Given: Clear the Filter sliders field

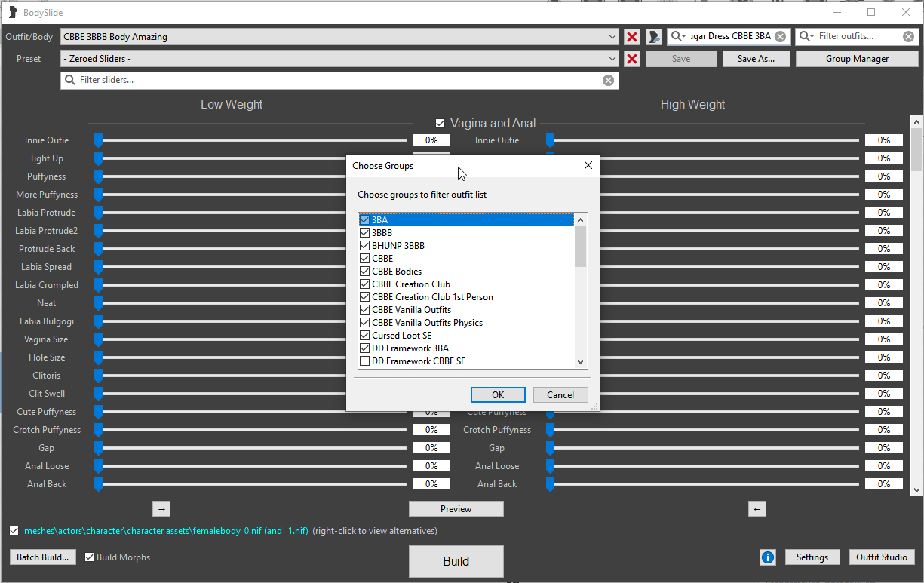Looking at the screenshot, I should [x=608, y=80].
